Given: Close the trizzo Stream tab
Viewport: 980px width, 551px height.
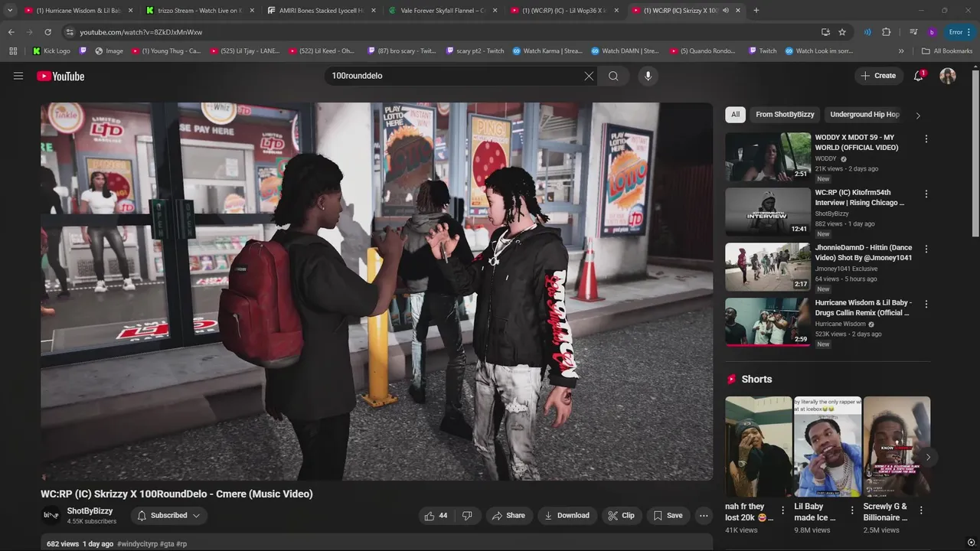Looking at the screenshot, I should point(253,11).
